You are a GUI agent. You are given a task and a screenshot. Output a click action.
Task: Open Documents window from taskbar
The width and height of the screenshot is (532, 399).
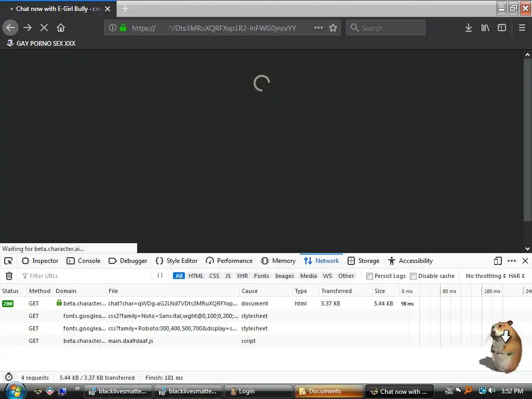(x=329, y=391)
